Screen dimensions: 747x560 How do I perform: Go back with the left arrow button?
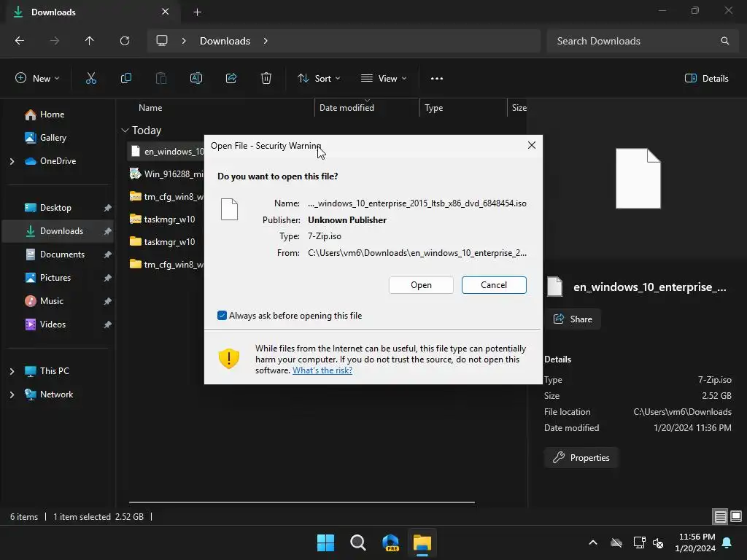tap(20, 41)
